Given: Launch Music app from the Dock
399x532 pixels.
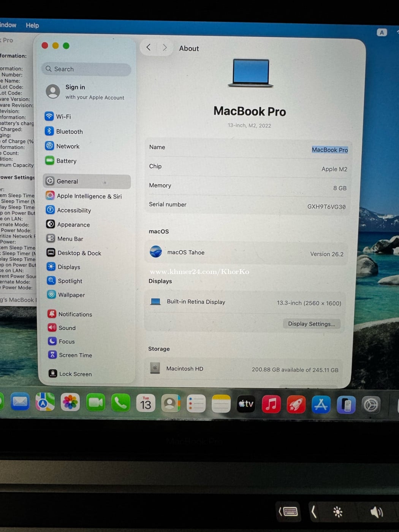Looking at the screenshot, I should click(x=271, y=404).
